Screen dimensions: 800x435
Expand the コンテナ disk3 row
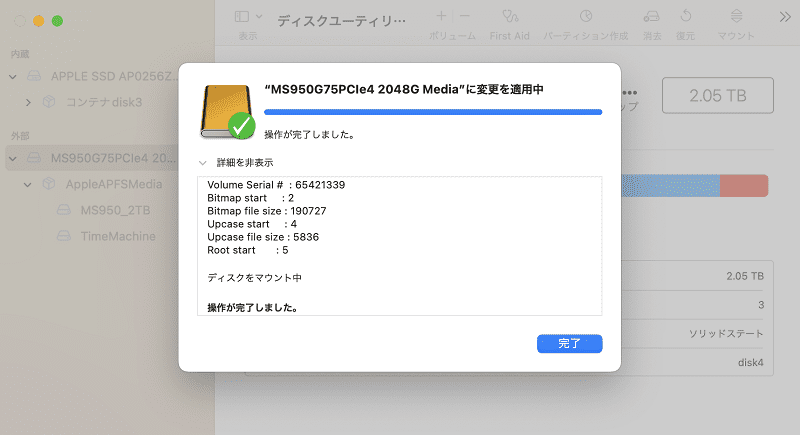28,103
